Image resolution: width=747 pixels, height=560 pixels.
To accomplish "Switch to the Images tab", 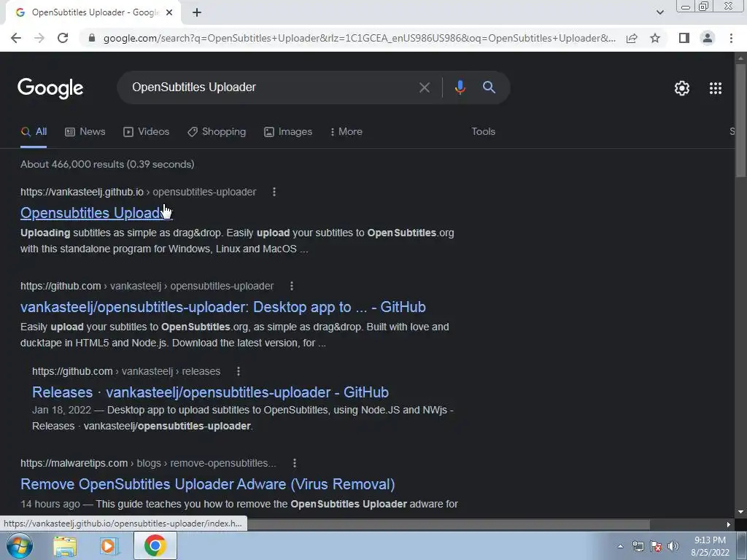I will coord(288,132).
